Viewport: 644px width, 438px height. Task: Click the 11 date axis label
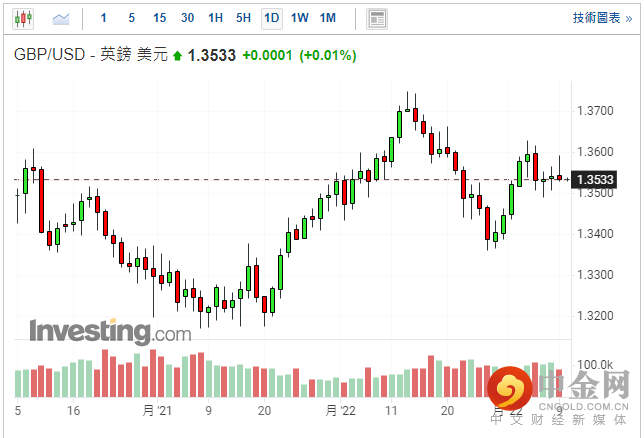(391, 411)
